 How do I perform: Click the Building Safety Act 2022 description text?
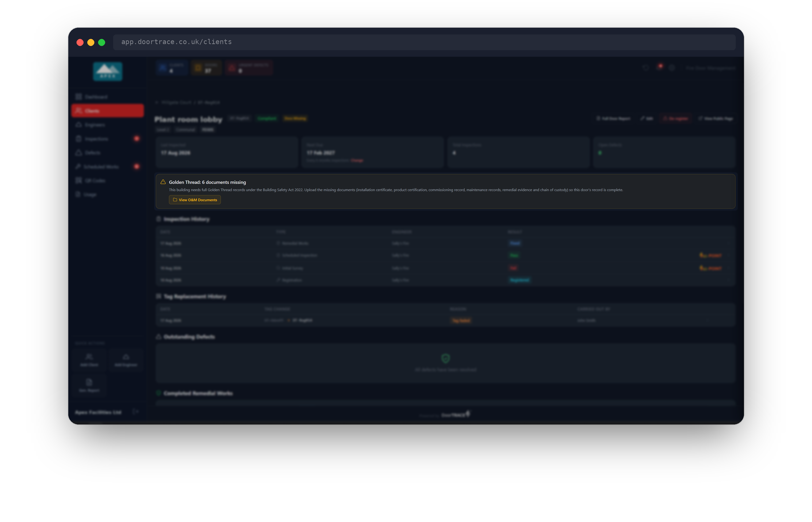(396, 190)
